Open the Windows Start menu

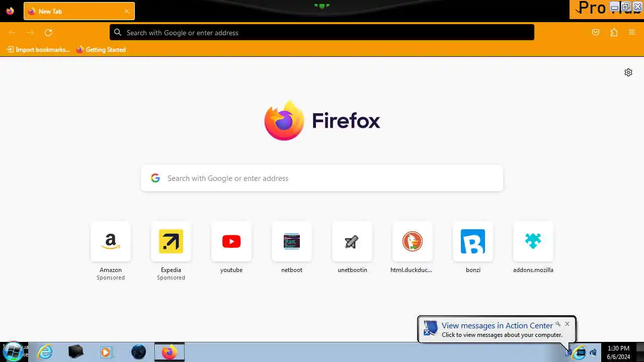point(13,351)
